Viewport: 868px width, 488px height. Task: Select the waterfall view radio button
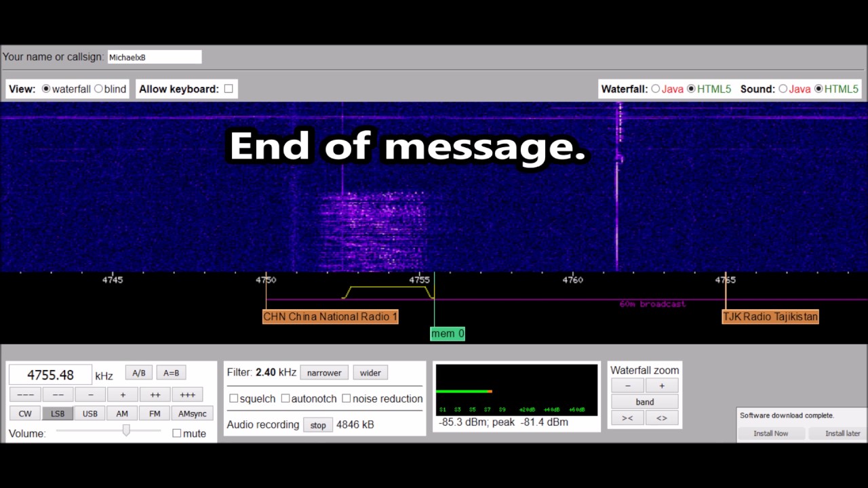tap(46, 89)
